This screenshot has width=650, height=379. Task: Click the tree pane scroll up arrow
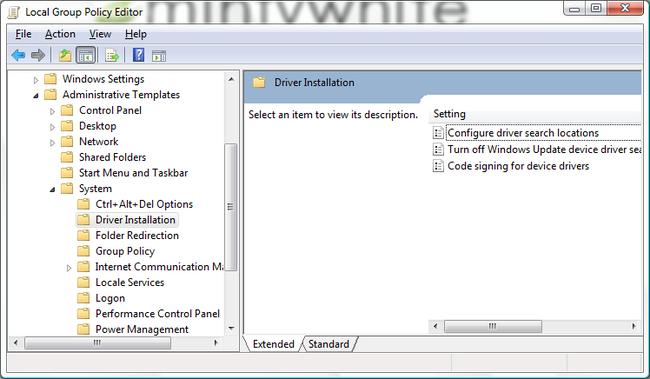(x=231, y=79)
